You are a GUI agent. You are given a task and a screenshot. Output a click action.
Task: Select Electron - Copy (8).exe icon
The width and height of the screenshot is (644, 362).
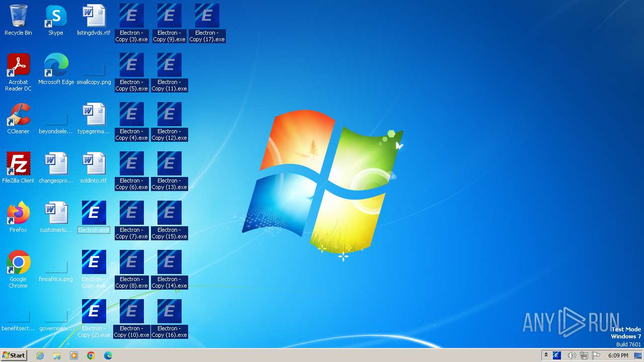[x=131, y=269]
